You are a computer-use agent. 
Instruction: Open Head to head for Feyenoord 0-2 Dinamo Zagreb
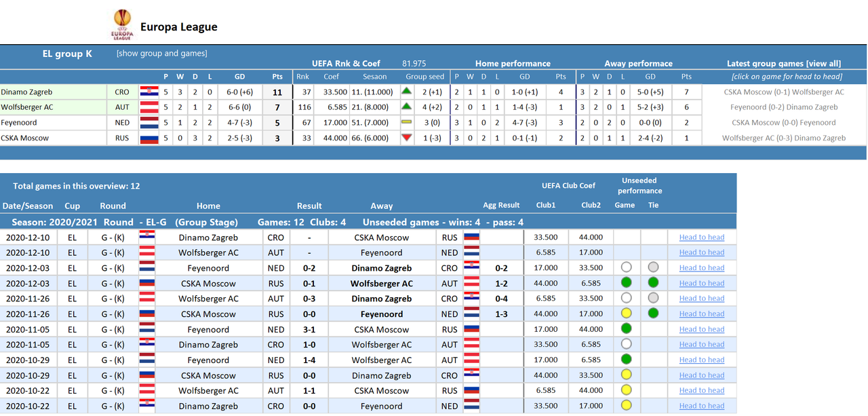click(x=702, y=267)
